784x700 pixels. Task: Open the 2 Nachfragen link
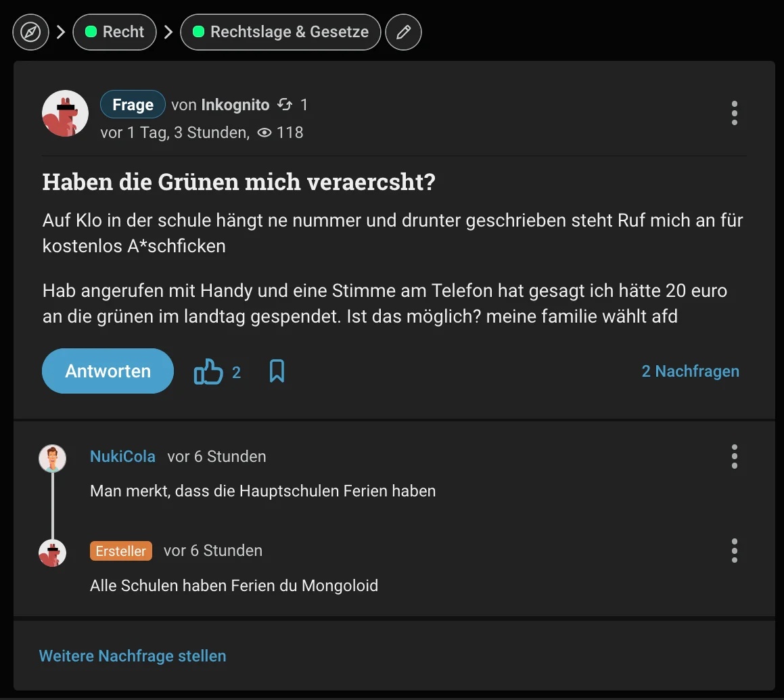tap(690, 371)
